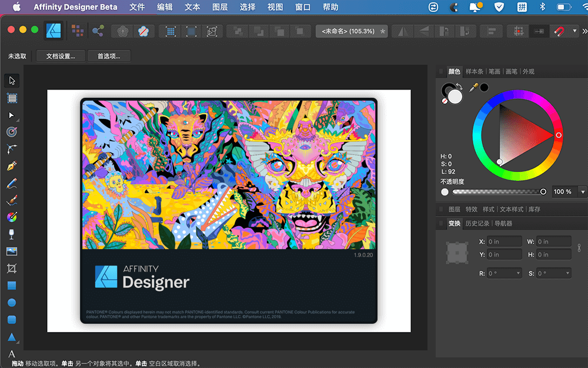
Task: Switch to Export persona
Action: pos(98,31)
